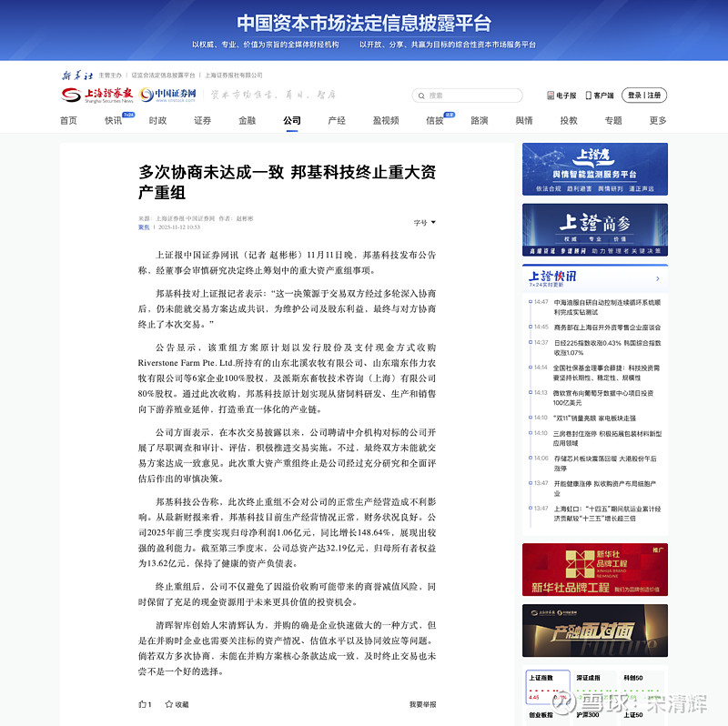Open 上证快讯 chevron arrow
Viewport: 728px width, 726px height.
click(657, 278)
